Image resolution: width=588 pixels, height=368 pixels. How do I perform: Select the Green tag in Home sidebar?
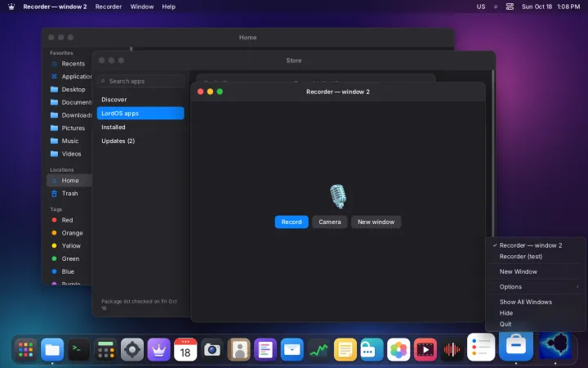coord(69,258)
